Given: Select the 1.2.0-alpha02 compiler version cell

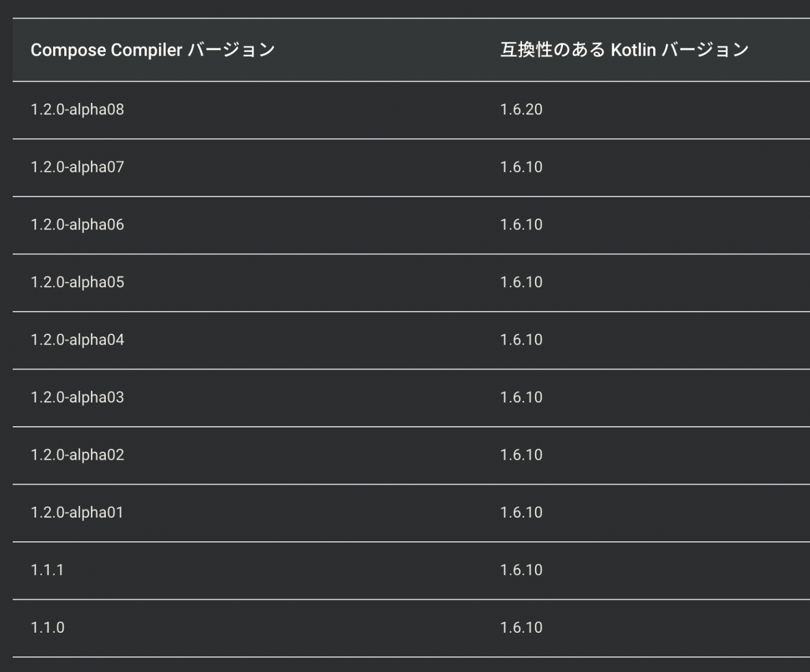Looking at the screenshot, I should click(78, 455).
